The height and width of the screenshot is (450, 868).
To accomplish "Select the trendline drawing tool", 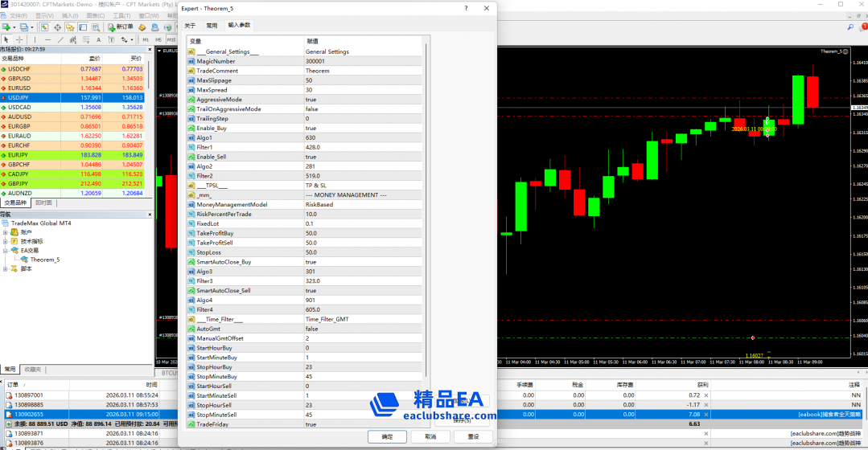I will 61,39.
